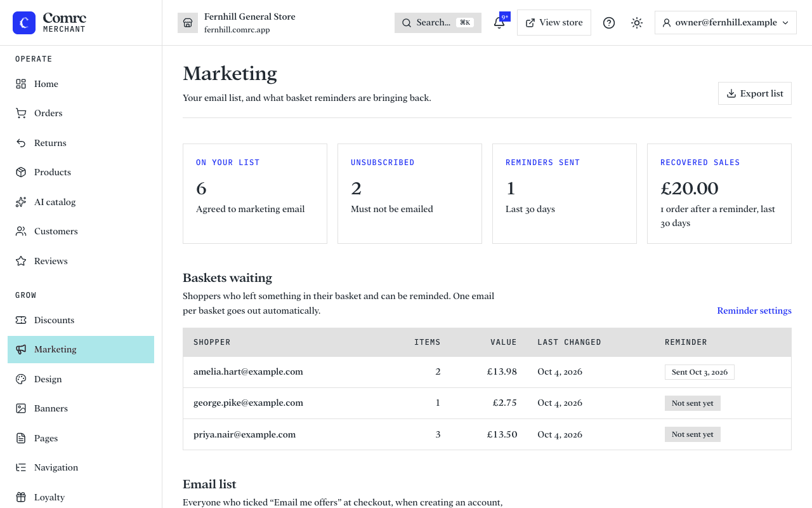Open the owner@fernhill.example account dropdown

[x=726, y=23]
